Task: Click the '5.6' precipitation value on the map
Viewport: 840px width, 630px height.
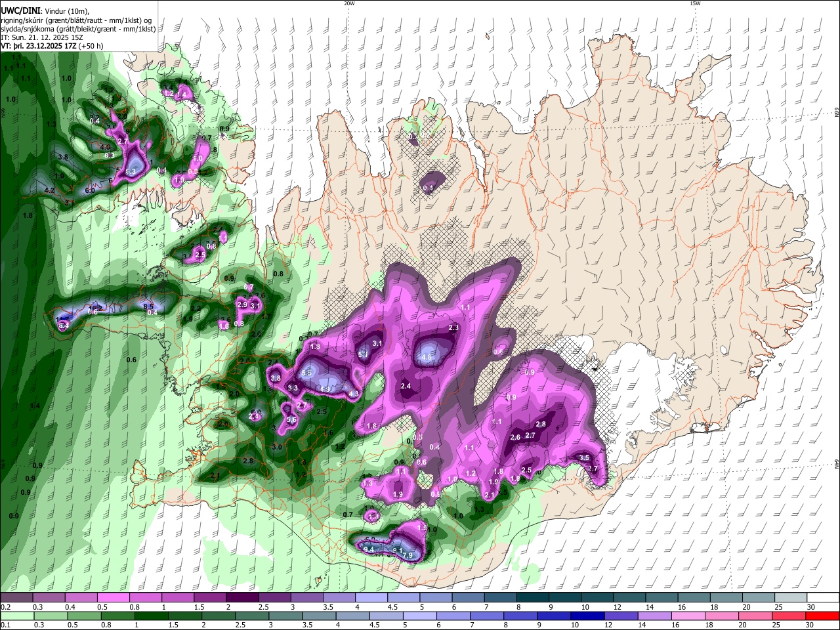Action: (x=292, y=420)
